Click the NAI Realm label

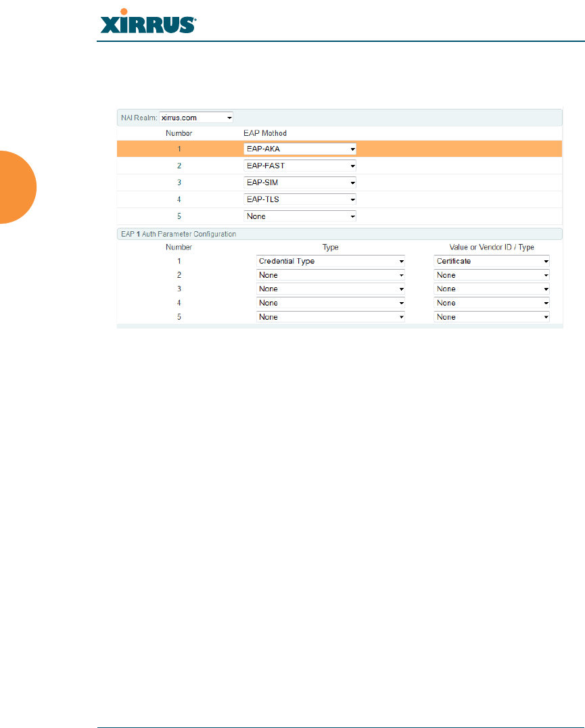[x=139, y=118]
